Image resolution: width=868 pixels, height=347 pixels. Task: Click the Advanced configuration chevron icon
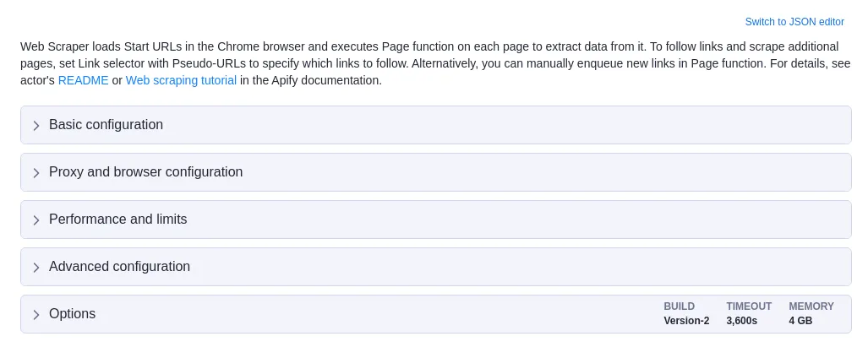pos(36,268)
